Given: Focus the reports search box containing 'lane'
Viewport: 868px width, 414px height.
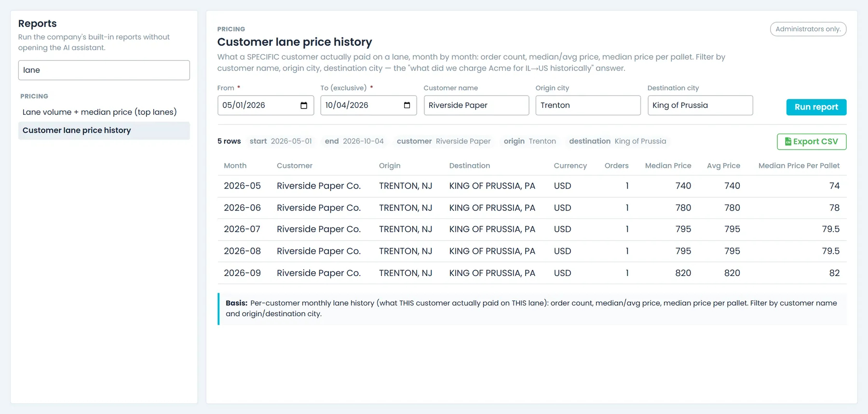Looking at the screenshot, I should pyautogui.click(x=104, y=70).
